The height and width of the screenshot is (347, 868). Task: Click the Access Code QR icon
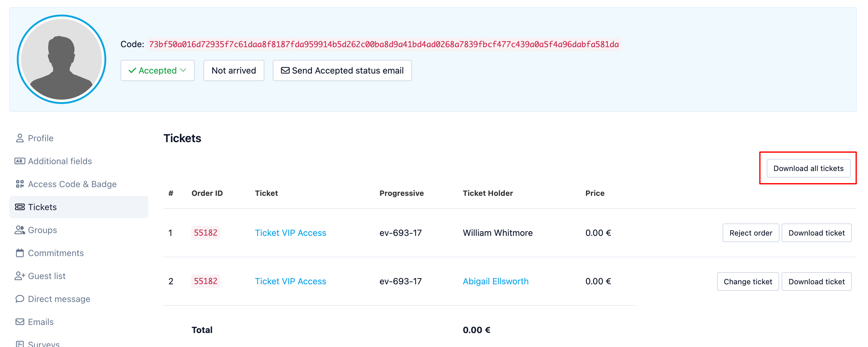20,184
